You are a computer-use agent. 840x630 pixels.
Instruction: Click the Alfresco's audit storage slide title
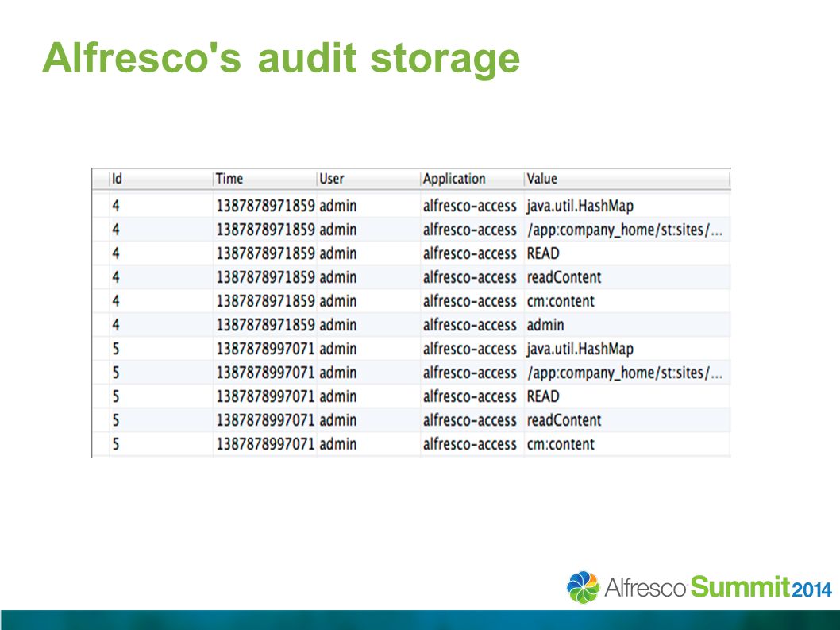281,58
